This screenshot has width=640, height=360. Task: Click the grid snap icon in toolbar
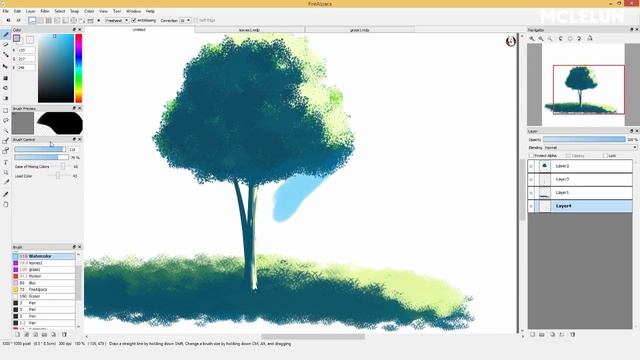coord(49,20)
